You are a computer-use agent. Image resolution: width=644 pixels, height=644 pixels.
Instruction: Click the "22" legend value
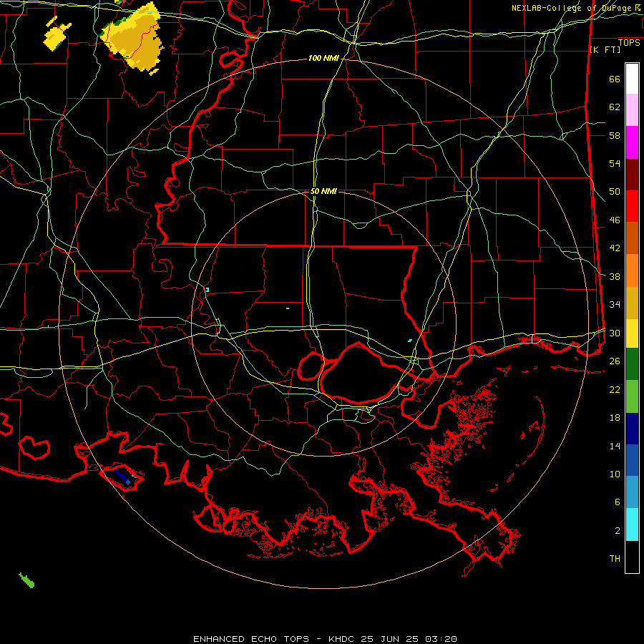point(615,390)
